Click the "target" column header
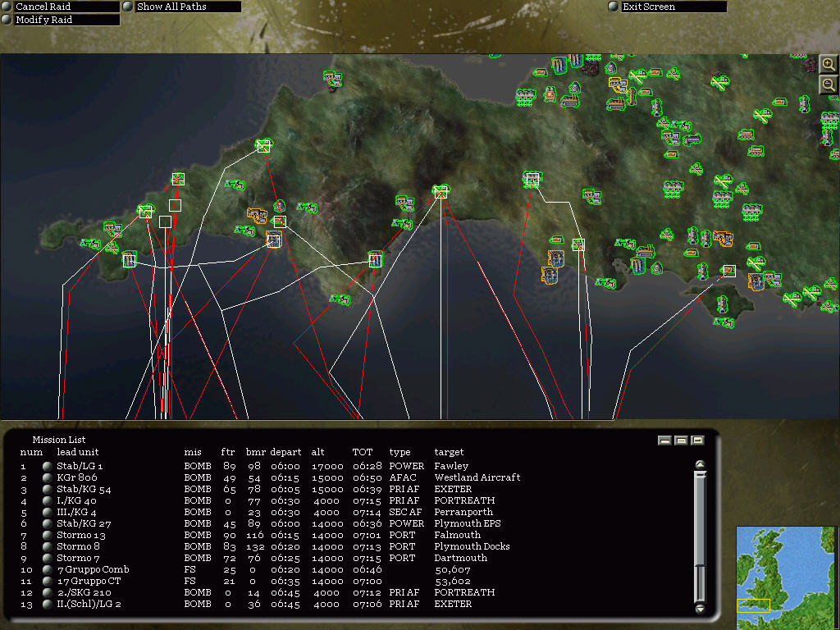This screenshot has width=840, height=630. pos(449,453)
